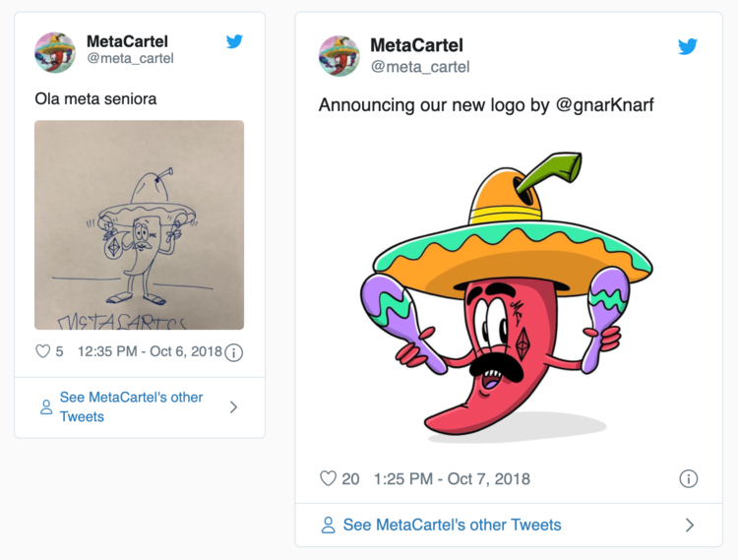The image size is (738, 560).
Task: Open info icon beside Oct 6, 2018 timestamp
Action: pyautogui.click(x=234, y=352)
